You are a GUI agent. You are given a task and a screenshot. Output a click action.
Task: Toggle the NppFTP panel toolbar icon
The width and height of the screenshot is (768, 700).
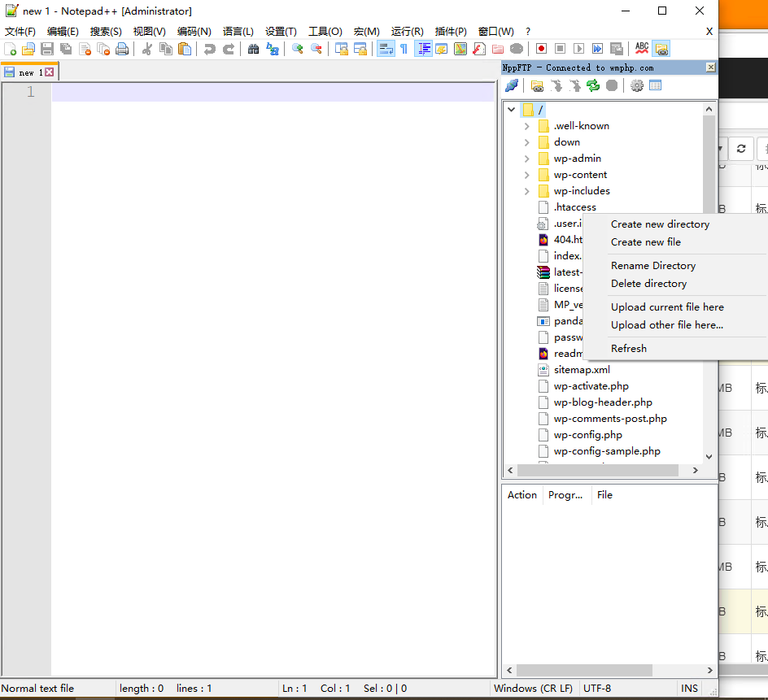tap(661, 49)
